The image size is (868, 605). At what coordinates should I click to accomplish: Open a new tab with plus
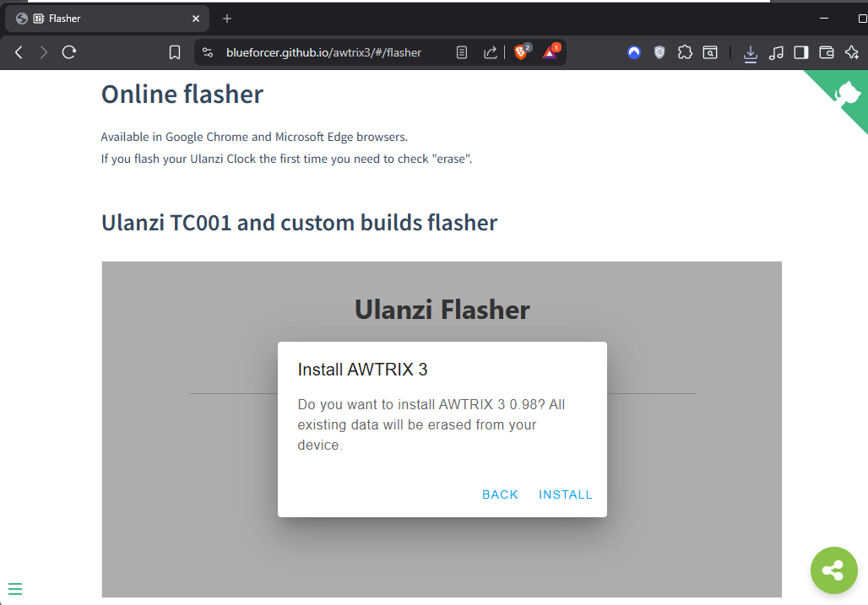(226, 19)
